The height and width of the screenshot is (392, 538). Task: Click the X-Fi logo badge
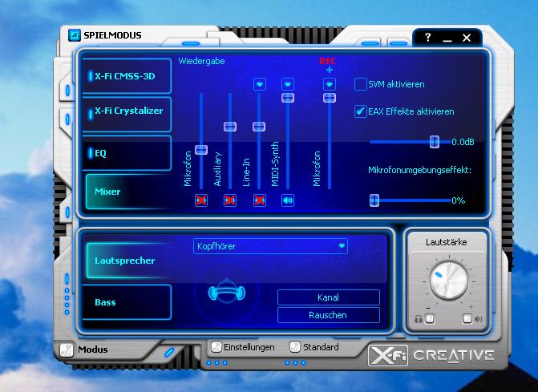tap(388, 356)
